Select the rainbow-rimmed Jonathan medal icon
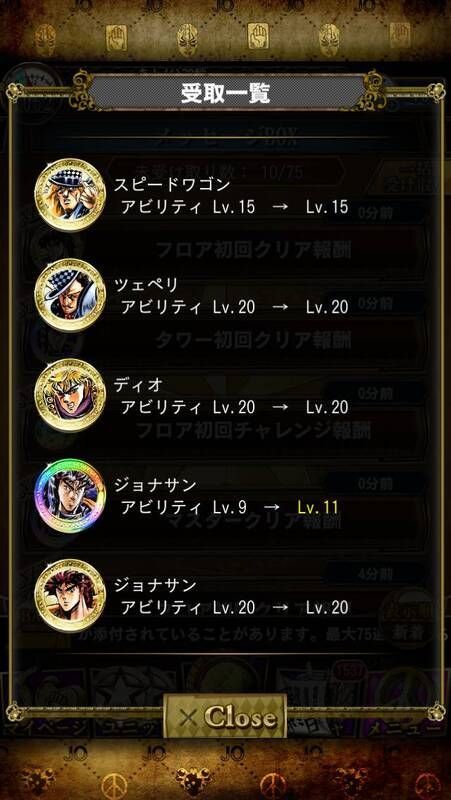The width and height of the screenshot is (451, 800). pyautogui.click(x=70, y=495)
